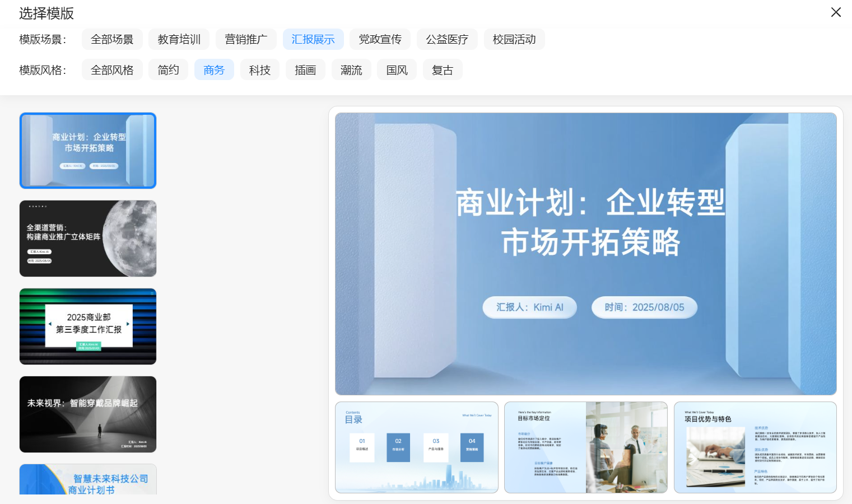Viewport: 852px width, 504px height.
Task: Show 全部风格 style templates
Action: click(112, 70)
